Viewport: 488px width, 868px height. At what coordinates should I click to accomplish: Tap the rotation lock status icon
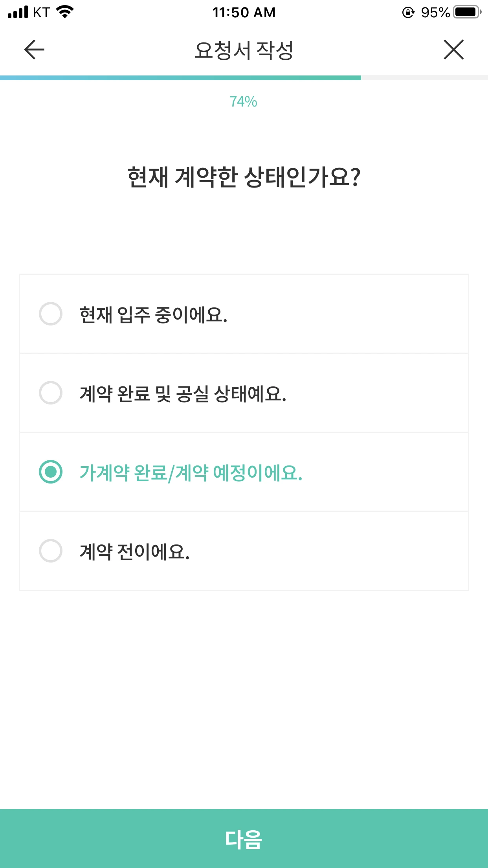tap(408, 13)
